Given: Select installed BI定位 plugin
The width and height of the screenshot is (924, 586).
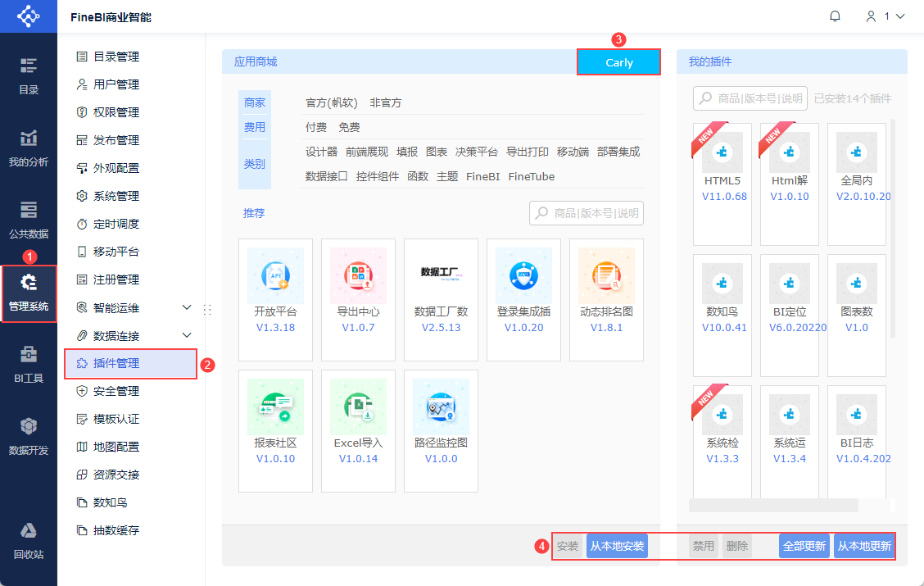Looking at the screenshot, I should tap(790, 316).
